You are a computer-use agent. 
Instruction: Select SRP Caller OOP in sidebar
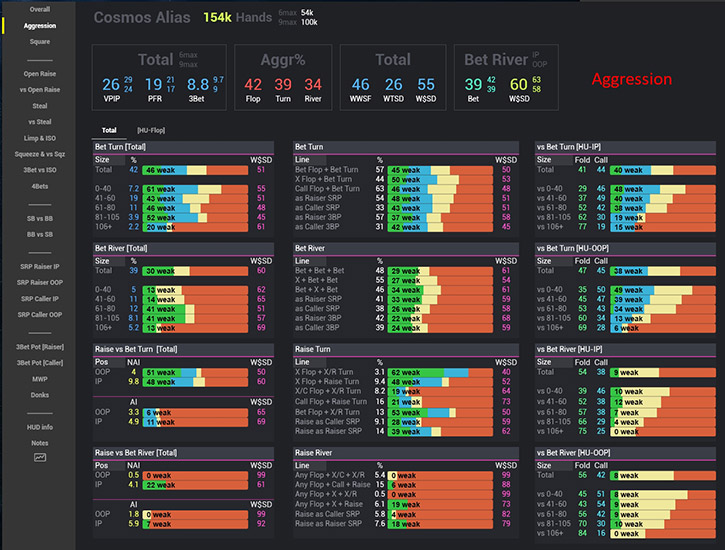pos(39,314)
